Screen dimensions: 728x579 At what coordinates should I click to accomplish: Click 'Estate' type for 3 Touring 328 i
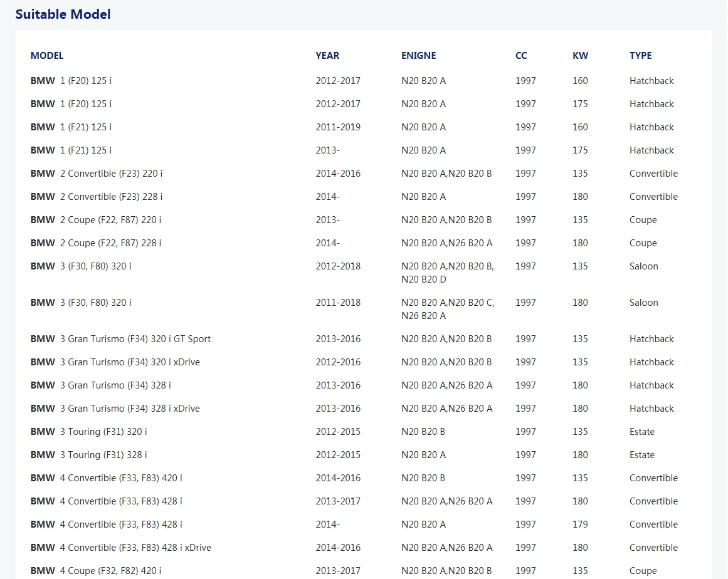(x=641, y=455)
